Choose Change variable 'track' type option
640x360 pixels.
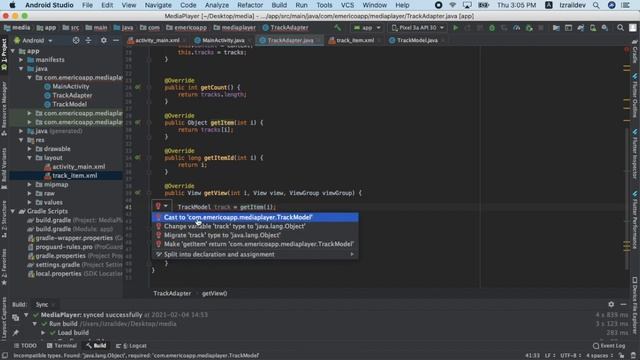coord(255,226)
